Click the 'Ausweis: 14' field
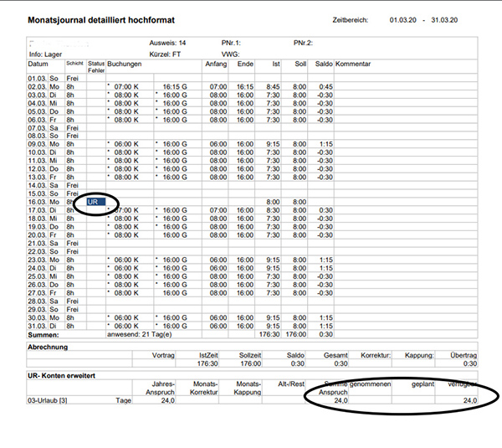The image size is (502, 448). [x=167, y=43]
